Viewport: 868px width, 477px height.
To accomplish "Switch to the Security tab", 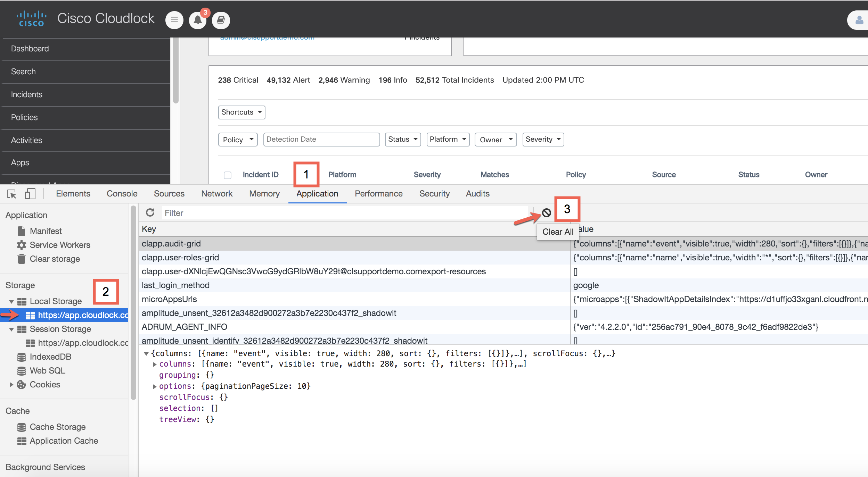I will [x=434, y=194].
